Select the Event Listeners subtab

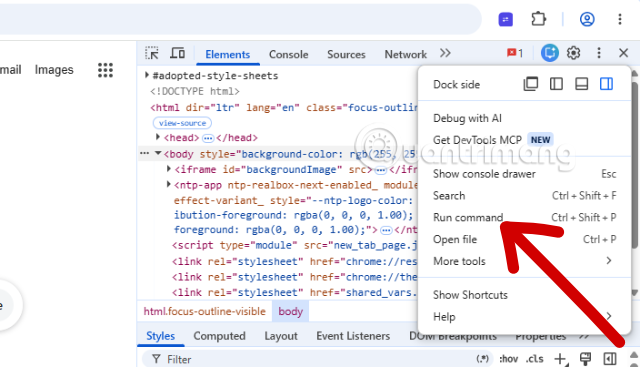click(x=353, y=336)
